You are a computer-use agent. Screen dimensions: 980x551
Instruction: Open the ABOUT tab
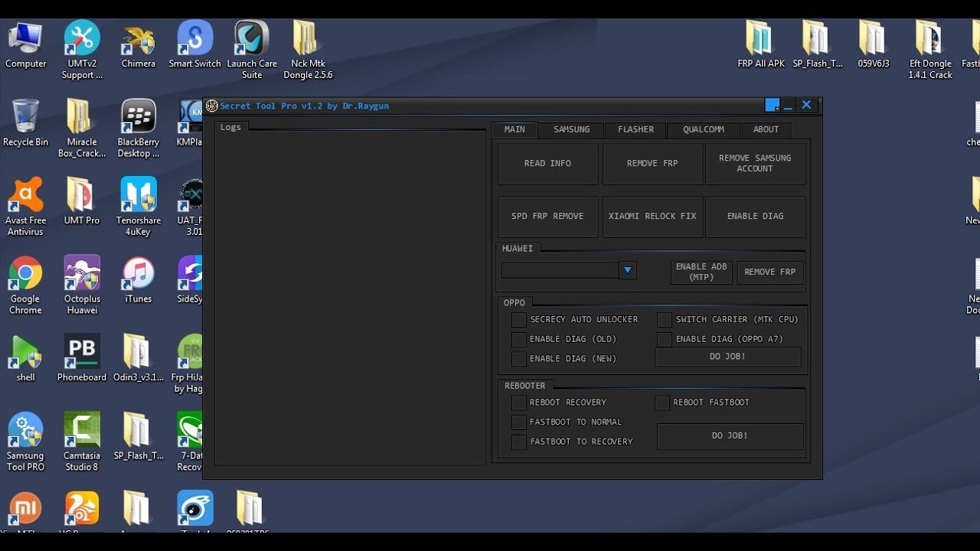[766, 129]
